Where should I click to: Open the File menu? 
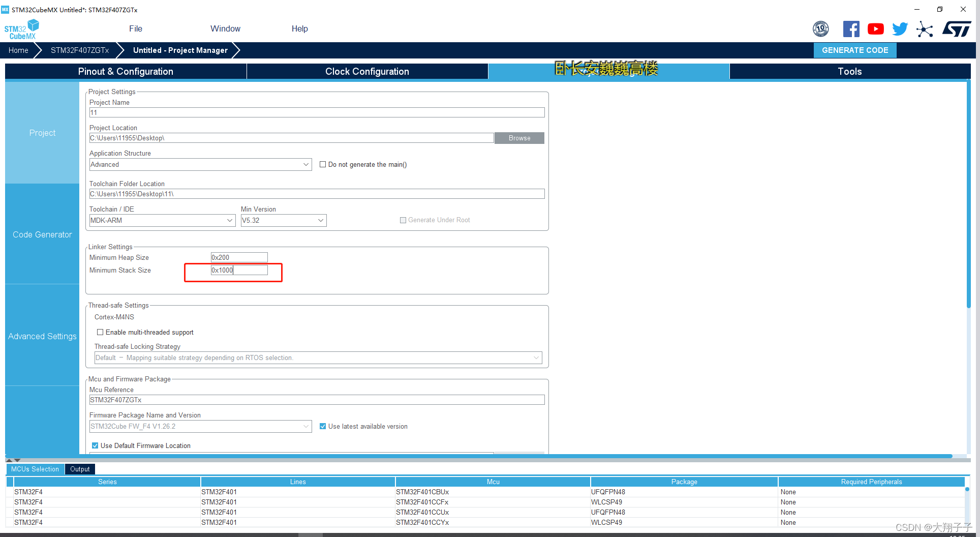pos(136,28)
